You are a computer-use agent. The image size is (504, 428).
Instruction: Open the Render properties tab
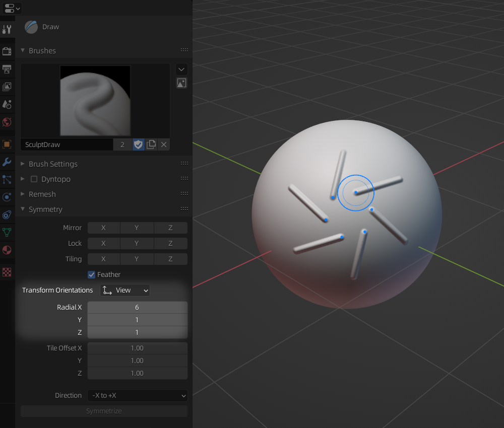(7, 51)
